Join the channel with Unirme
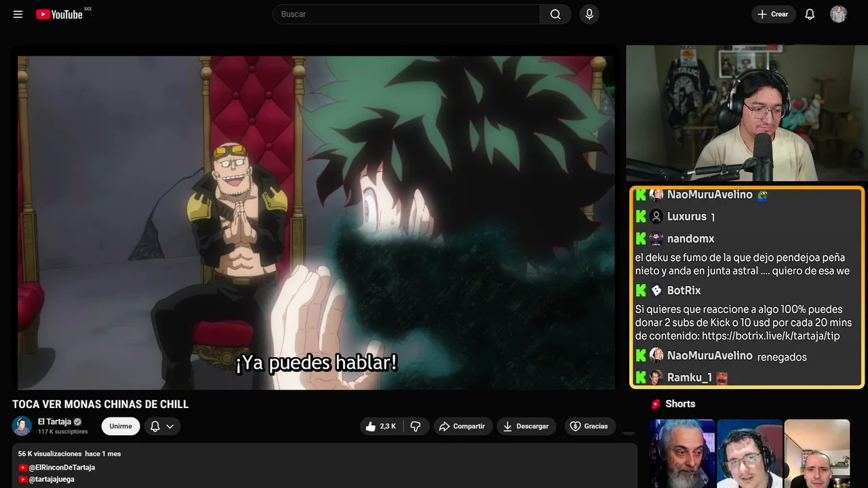Image resolution: width=868 pixels, height=488 pixels. (121, 426)
